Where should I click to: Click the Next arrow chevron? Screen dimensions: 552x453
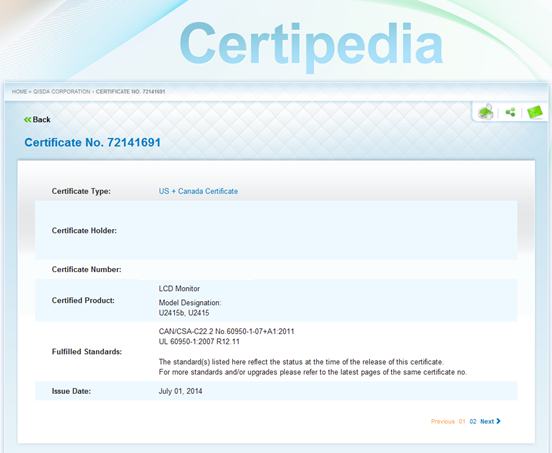pyautogui.click(x=498, y=421)
